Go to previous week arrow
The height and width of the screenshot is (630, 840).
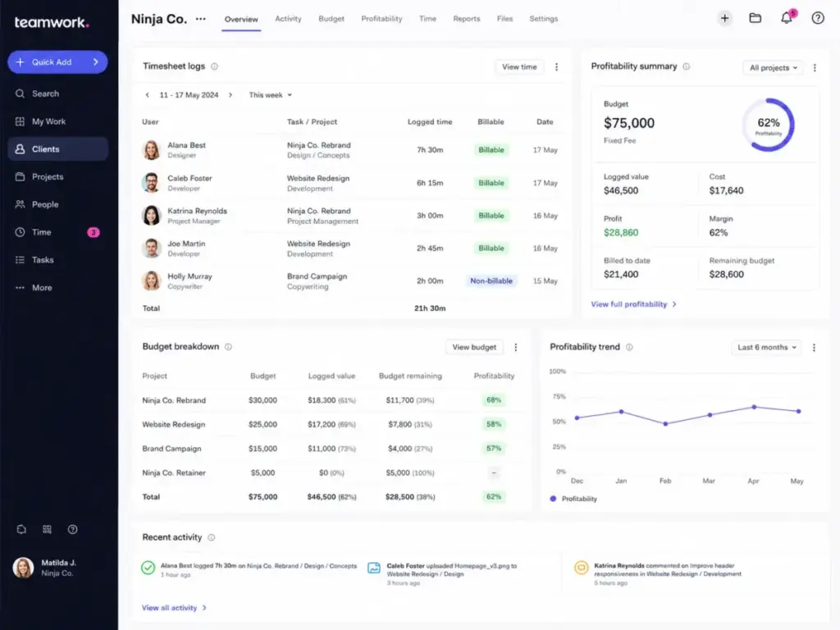tap(147, 95)
